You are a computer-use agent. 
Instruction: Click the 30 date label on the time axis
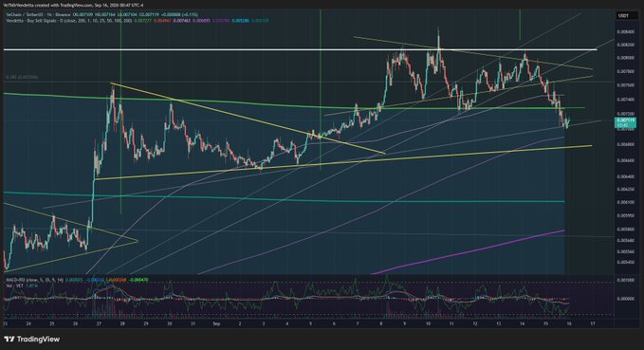point(170,323)
